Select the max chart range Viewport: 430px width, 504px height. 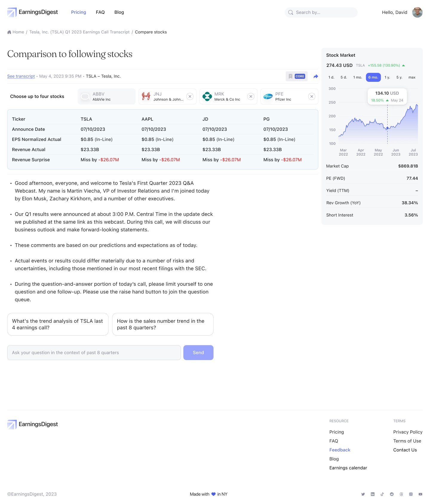412,77
